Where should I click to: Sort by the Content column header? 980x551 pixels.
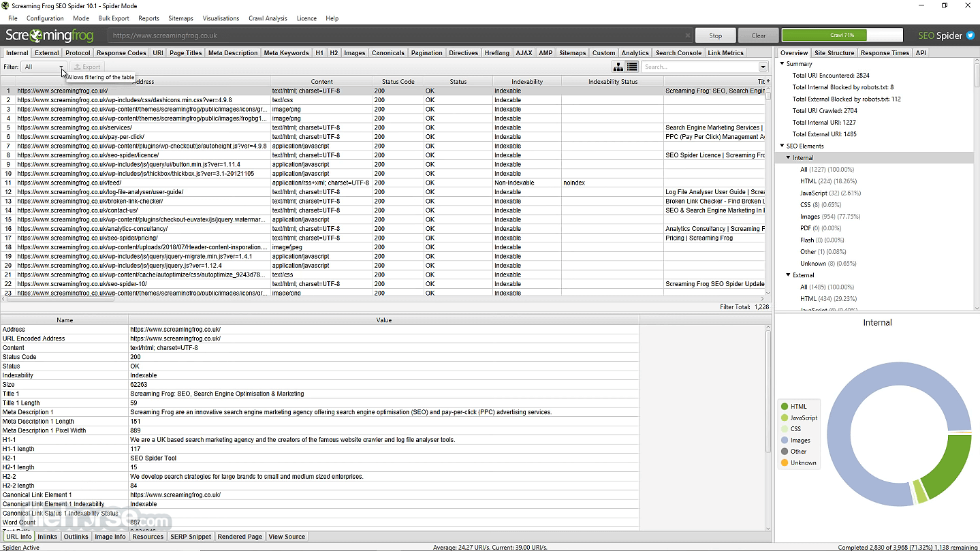pyautogui.click(x=321, y=82)
